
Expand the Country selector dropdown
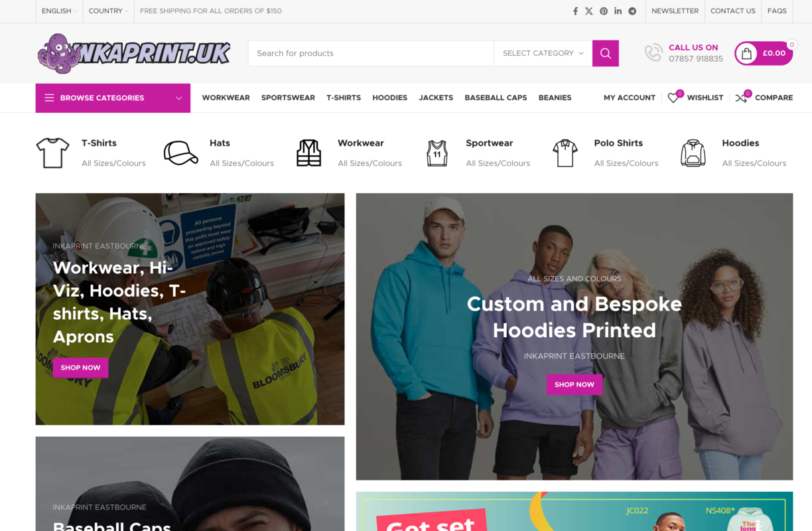click(x=109, y=11)
